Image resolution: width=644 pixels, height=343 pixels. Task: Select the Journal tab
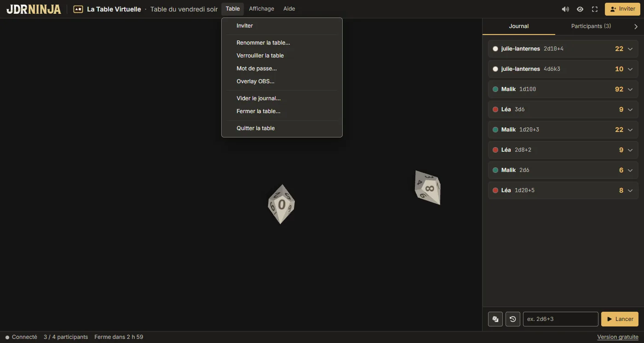(519, 26)
